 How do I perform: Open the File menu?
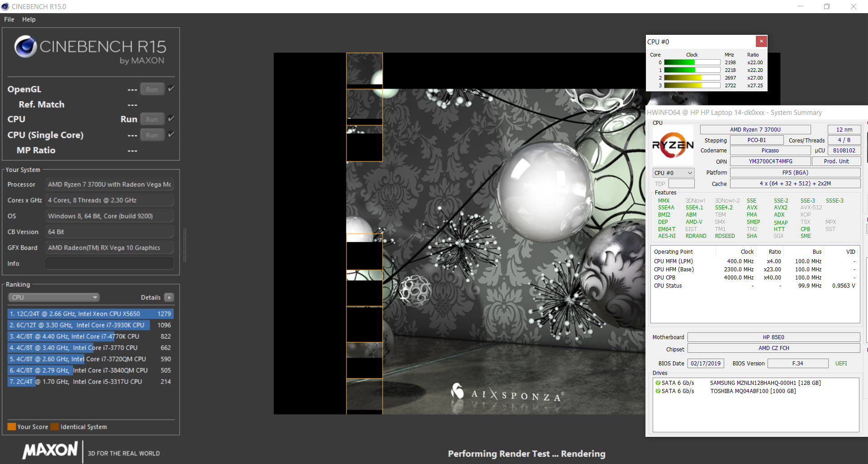click(9, 19)
